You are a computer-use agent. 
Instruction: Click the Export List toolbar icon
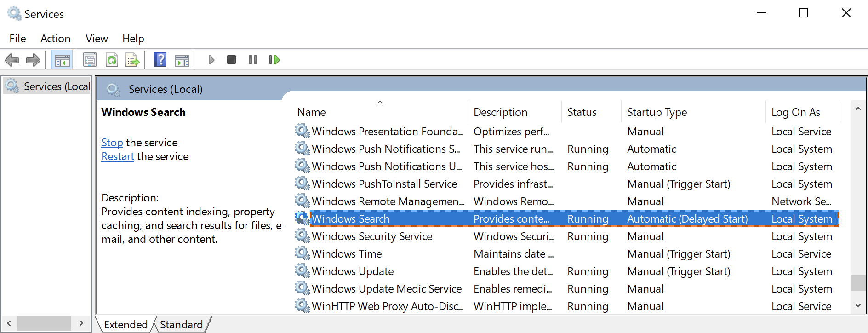pyautogui.click(x=132, y=60)
